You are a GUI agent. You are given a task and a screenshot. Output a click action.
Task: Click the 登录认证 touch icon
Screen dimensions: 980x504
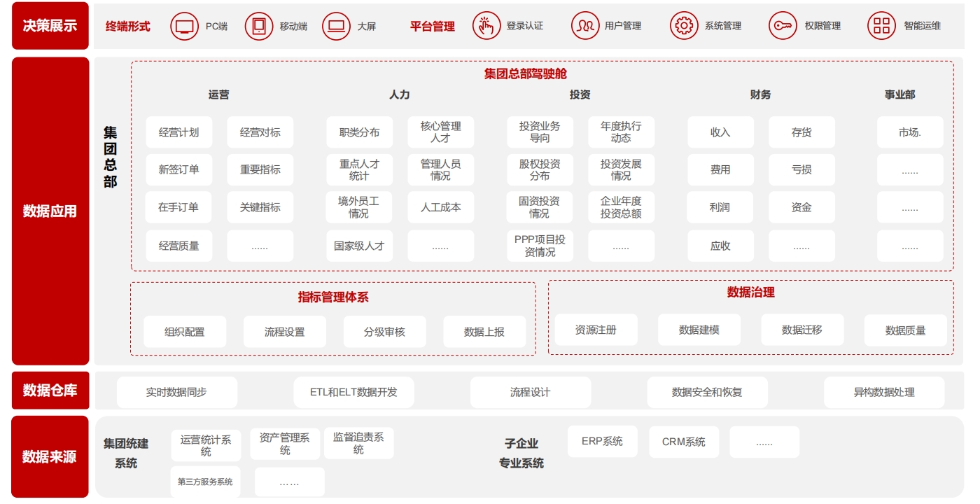click(x=486, y=27)
